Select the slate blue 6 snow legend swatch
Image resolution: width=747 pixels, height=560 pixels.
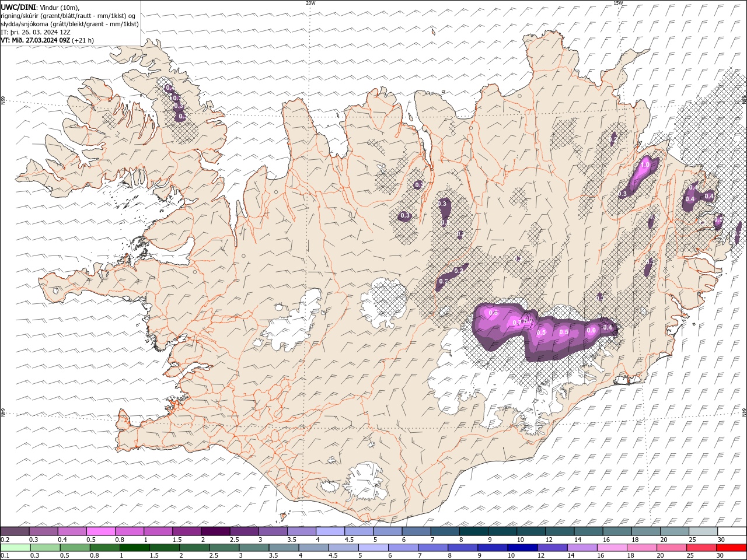416,531
